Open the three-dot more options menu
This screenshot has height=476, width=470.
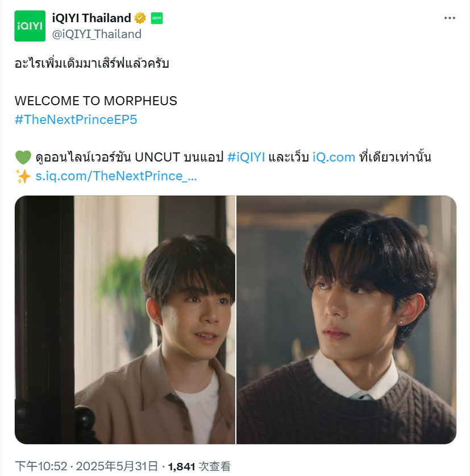pos(450,18)
